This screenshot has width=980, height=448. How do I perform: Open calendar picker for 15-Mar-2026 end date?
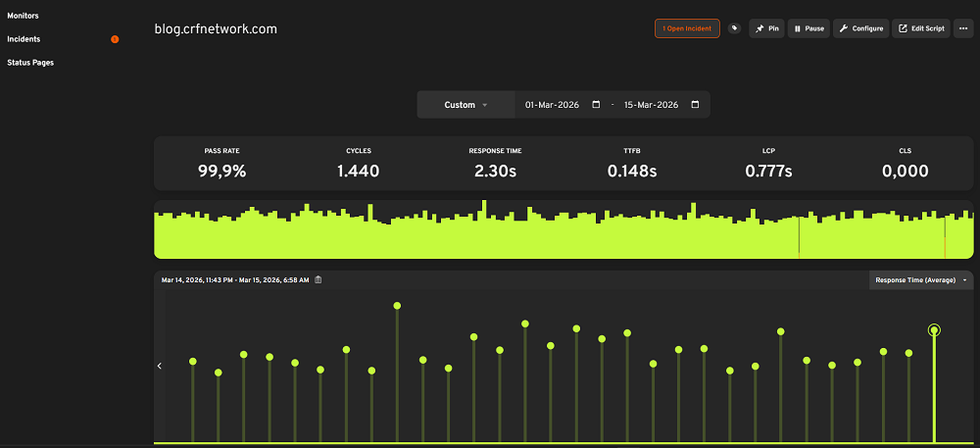pyautogui.click(x=695, y=105)
